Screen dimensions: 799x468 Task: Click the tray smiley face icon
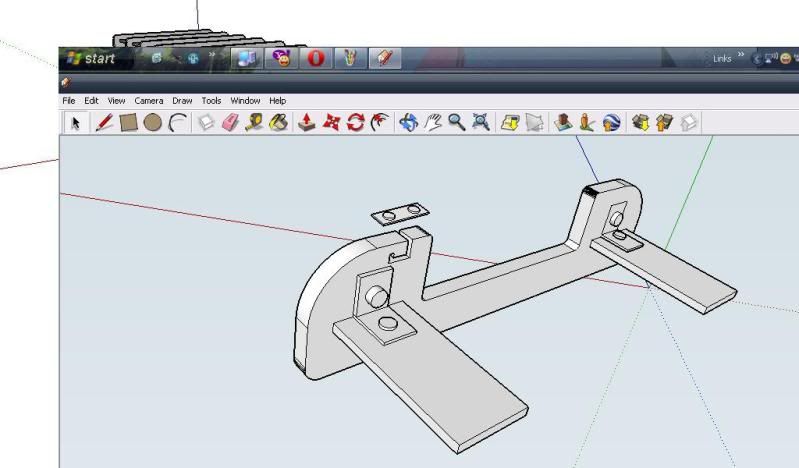point(785,59)
